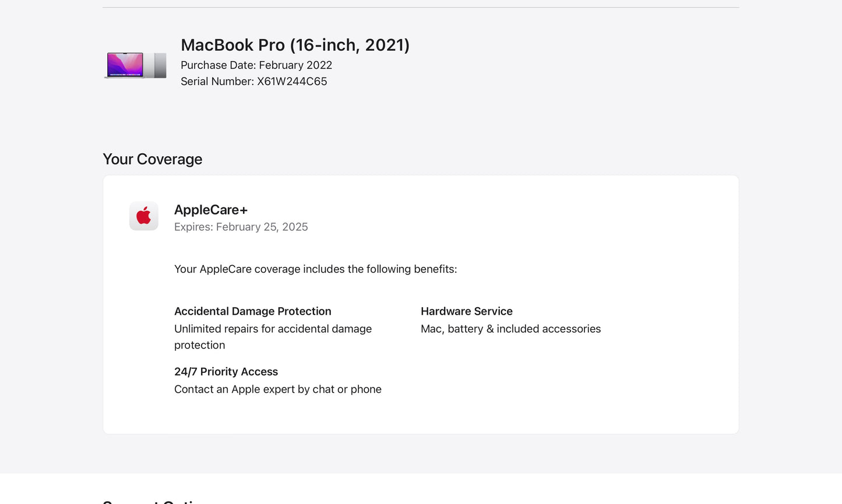Click Contact an Apple expert by chat or phone
This screenshot has width=842, height=504.
pos(277,389)
